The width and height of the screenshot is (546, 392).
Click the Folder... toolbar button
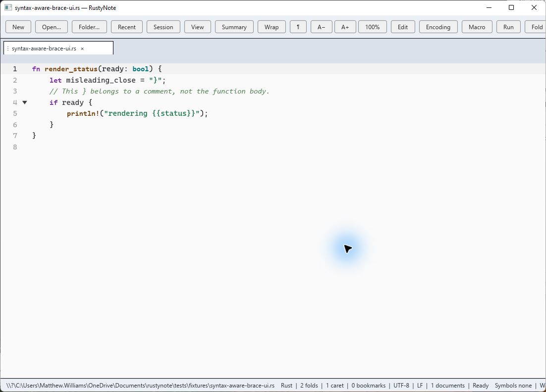pos(89,27)
